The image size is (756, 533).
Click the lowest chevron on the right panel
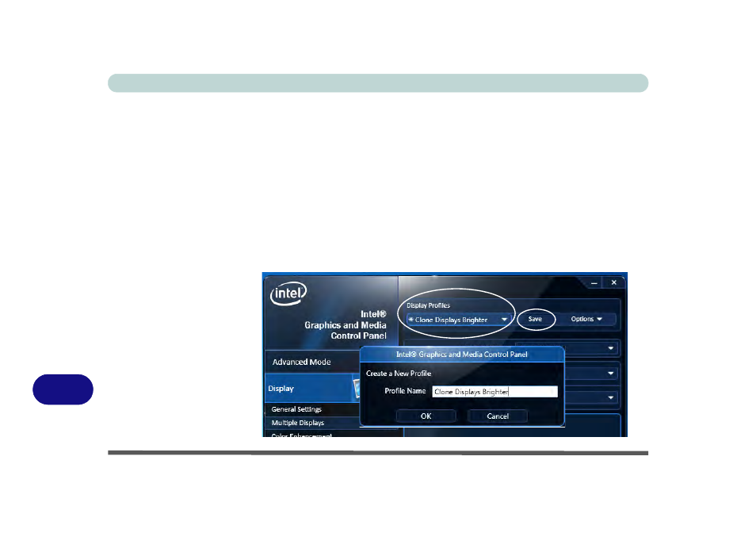(610, 397)
